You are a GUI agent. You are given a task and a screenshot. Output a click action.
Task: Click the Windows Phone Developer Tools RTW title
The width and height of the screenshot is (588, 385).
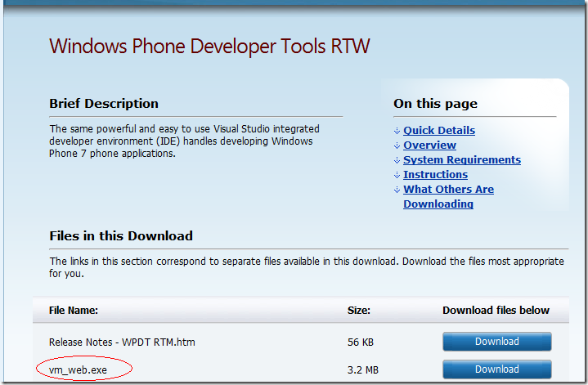[x=209, y=47]
